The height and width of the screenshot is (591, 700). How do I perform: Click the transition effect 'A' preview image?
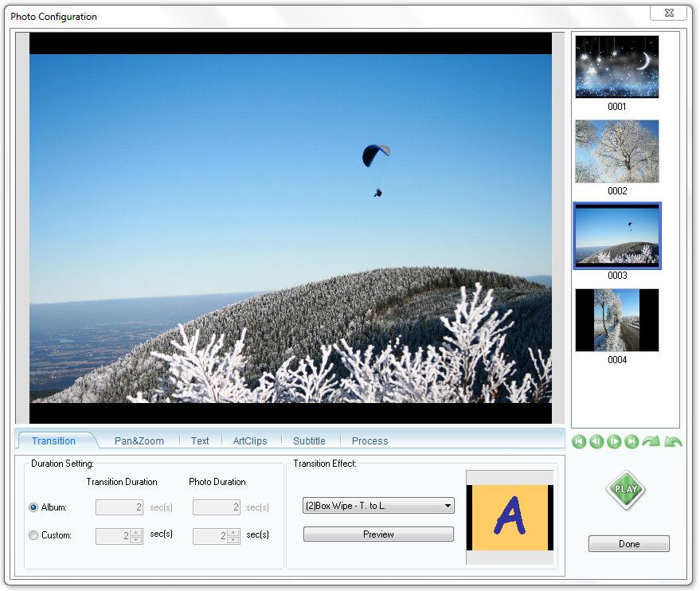510,517
